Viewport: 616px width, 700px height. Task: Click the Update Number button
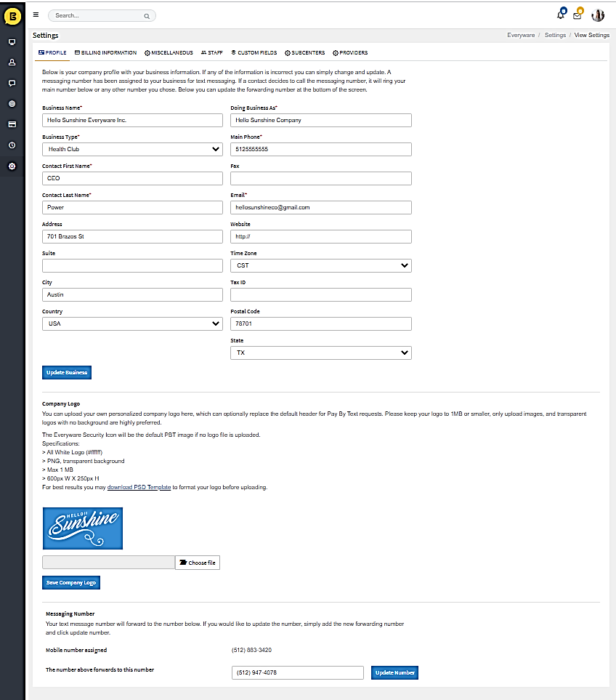click(394, 673)
